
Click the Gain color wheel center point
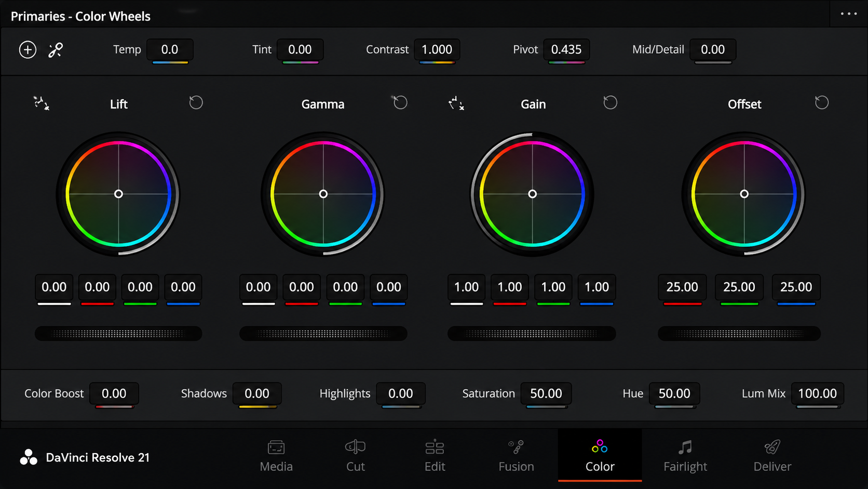pos(532,194)
